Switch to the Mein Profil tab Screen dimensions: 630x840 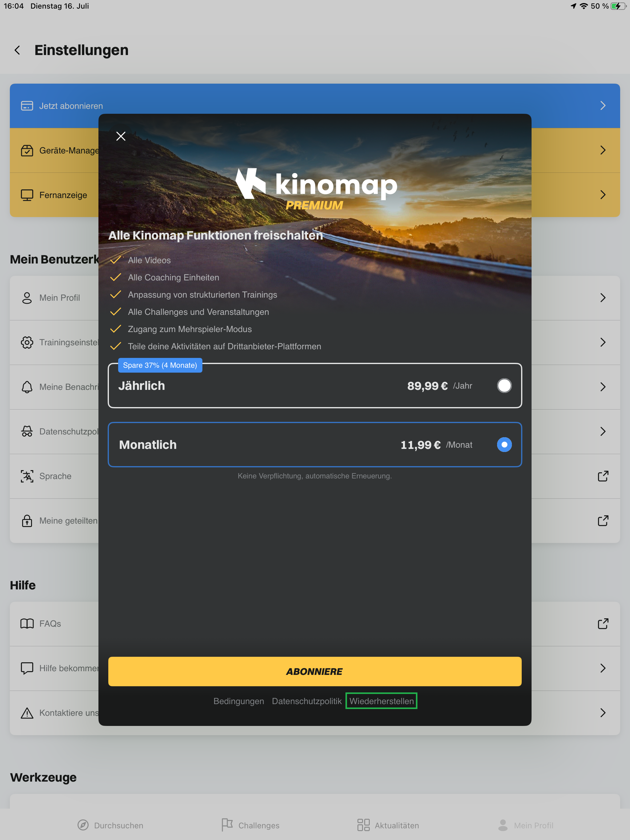coord(525,825)
